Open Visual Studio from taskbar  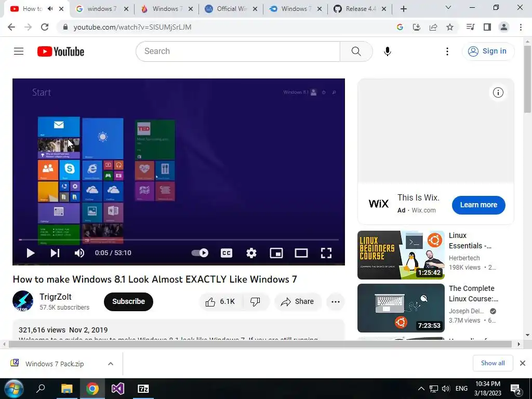117,389
